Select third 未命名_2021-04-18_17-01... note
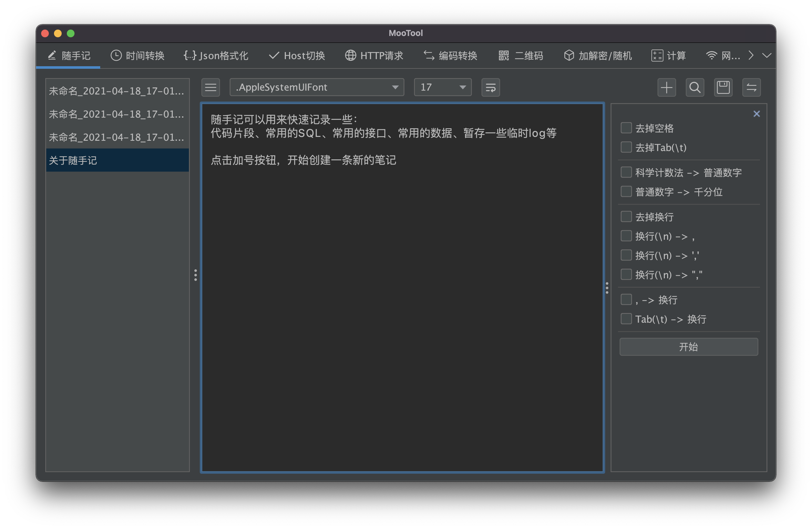Screen dimensions: 812x529 pyautogui.click(x=117, y=137)
